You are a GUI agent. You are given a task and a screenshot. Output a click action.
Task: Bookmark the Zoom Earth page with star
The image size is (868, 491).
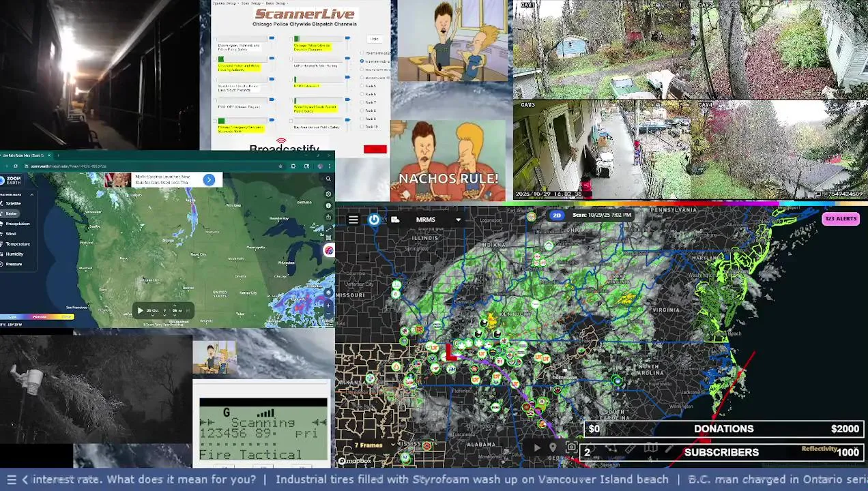tap(280, 166)
